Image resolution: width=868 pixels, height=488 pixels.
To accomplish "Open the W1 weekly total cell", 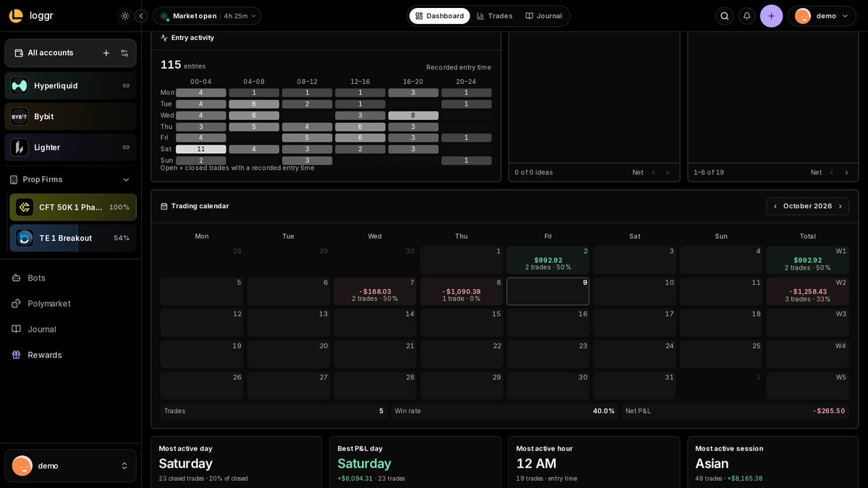I will tap(807, 260).
